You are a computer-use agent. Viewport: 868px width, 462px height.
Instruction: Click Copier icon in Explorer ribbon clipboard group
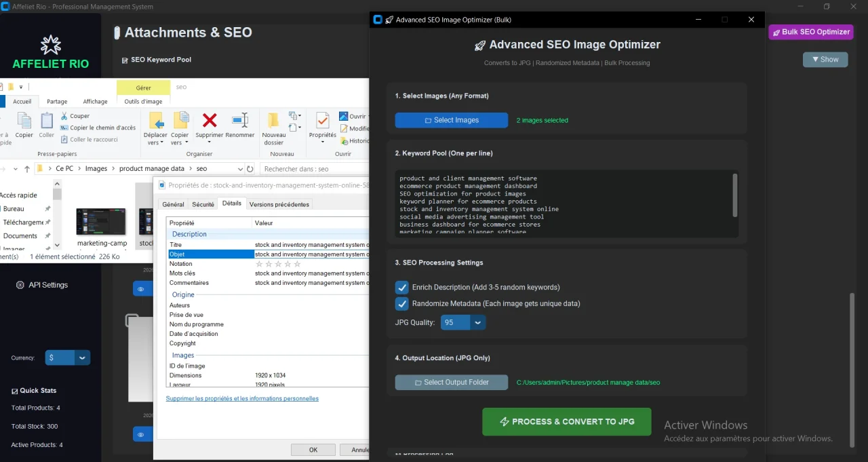click(x=24, y=121)
